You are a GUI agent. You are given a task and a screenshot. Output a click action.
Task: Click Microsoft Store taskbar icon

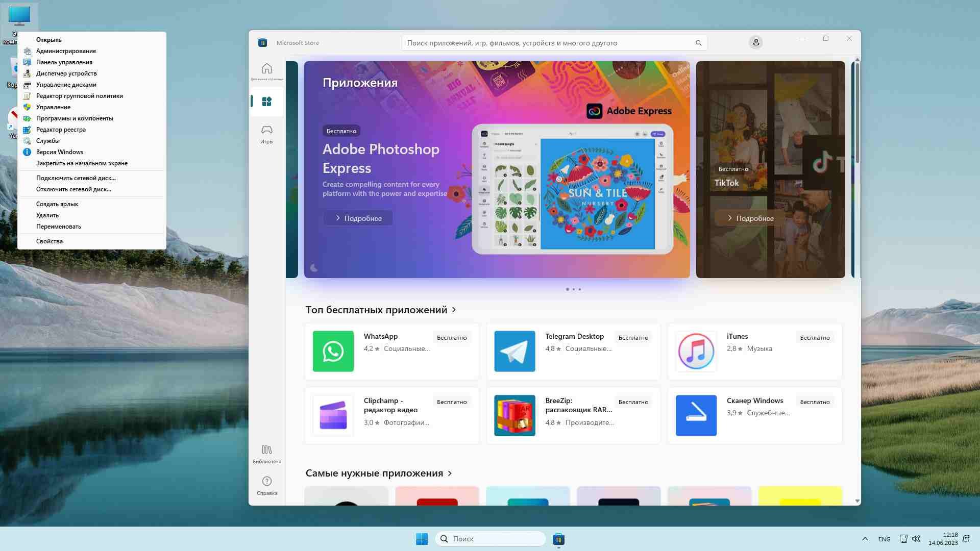pyautogui.click(x=559, y=538)
